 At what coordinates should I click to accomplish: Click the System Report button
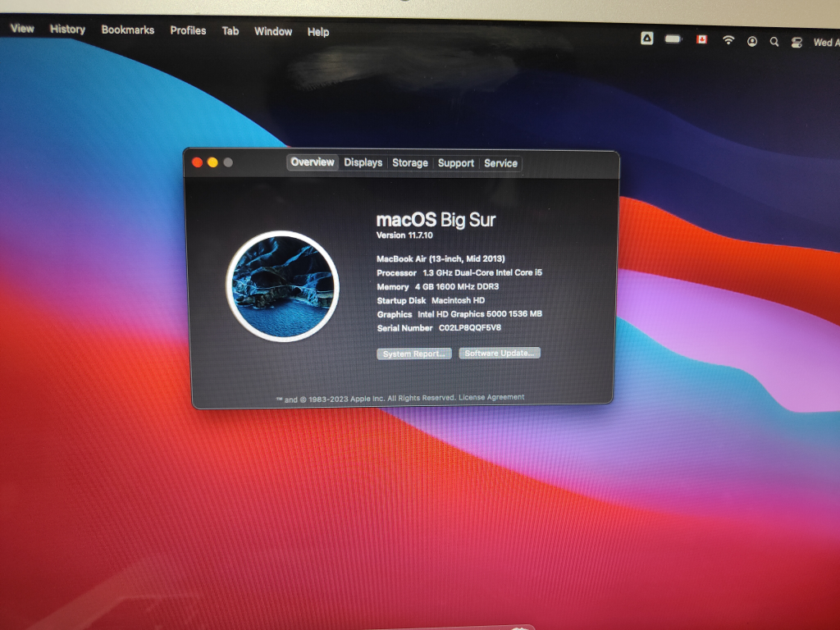tap(414, 354)
